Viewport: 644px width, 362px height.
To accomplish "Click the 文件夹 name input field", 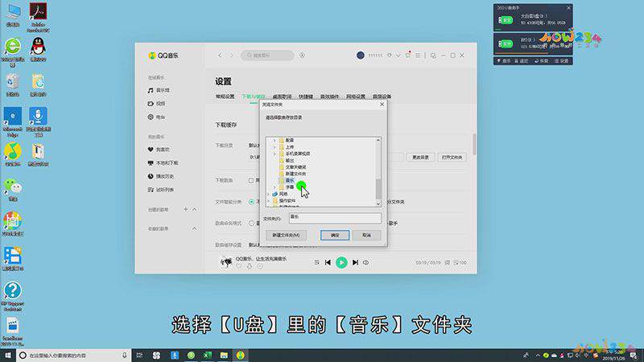I will click(335, 218).
